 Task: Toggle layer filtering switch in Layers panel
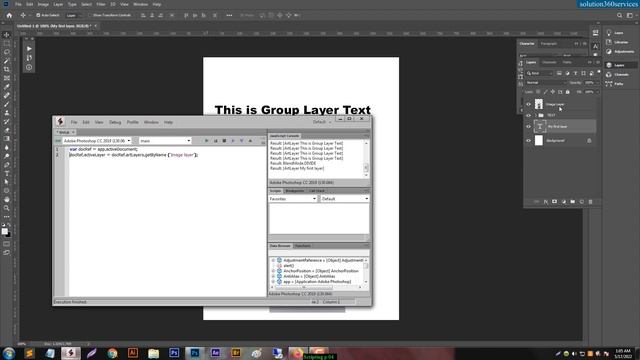tap(598, 72)
